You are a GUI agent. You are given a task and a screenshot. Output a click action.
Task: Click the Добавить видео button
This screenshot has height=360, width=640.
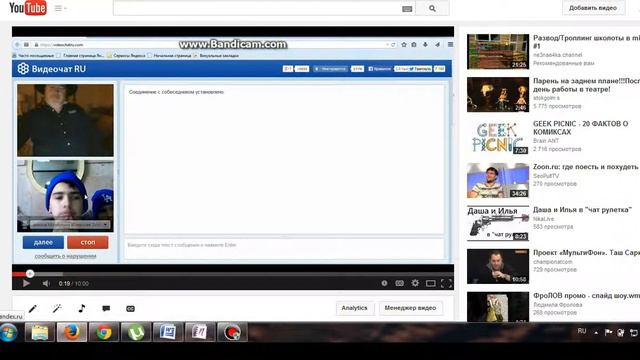coord(593,8)
